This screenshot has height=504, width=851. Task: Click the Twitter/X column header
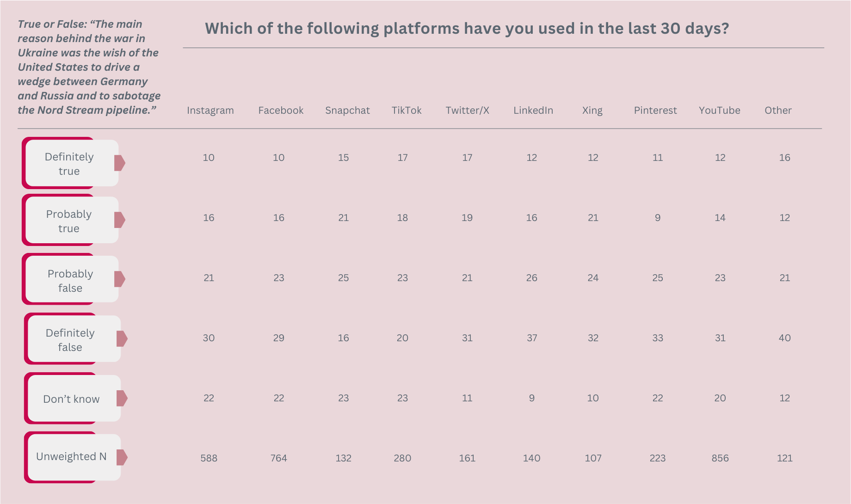point(467,111)
